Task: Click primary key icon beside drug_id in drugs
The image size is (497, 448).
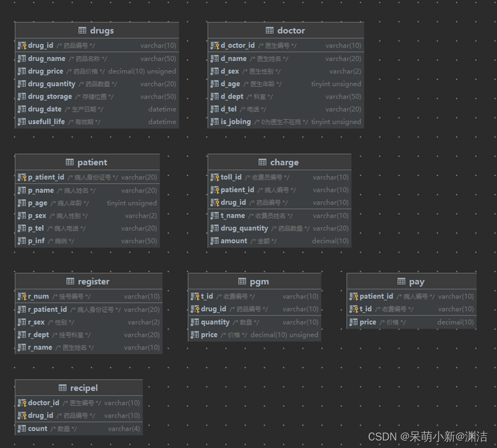Action: pos(22,45)
